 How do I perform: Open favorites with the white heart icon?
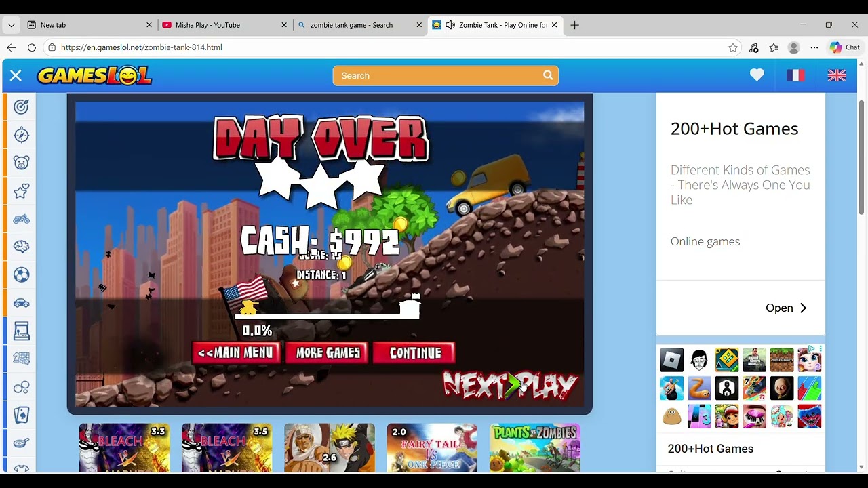coord(757,75)
